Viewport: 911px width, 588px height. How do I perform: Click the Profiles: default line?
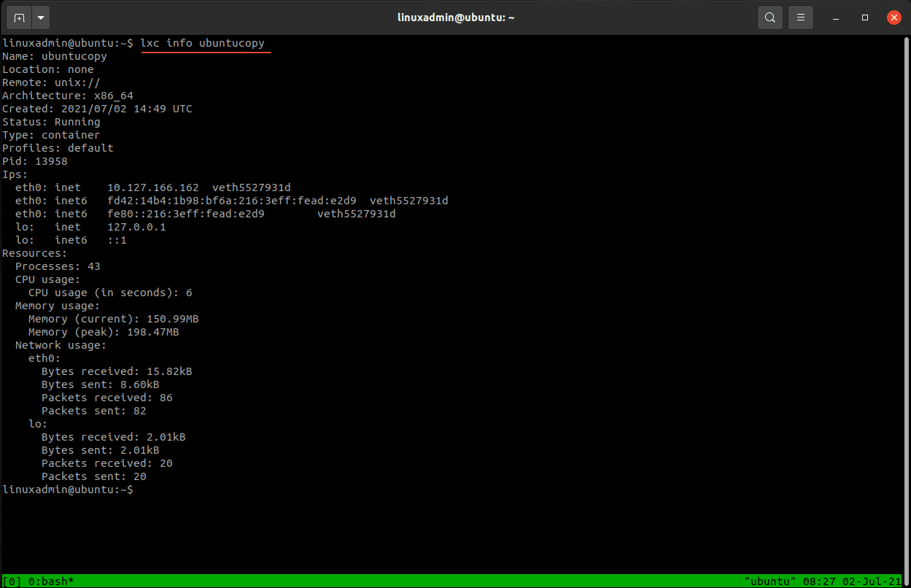58,148
